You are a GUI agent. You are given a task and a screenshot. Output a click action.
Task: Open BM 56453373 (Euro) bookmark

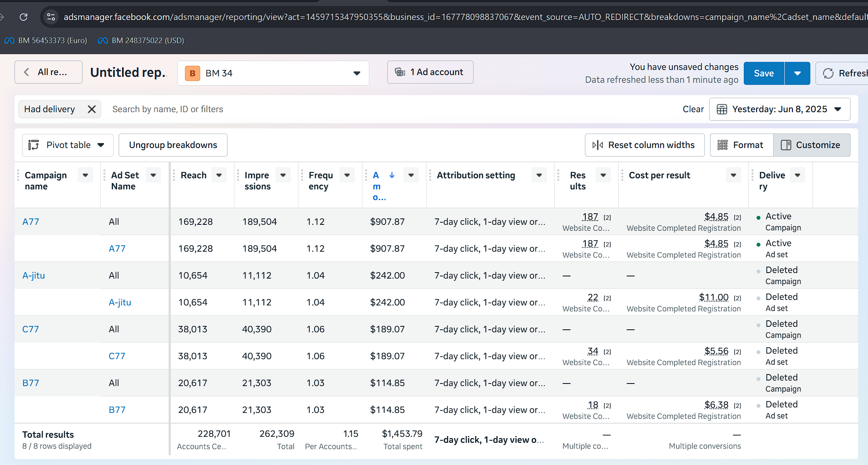45,41
